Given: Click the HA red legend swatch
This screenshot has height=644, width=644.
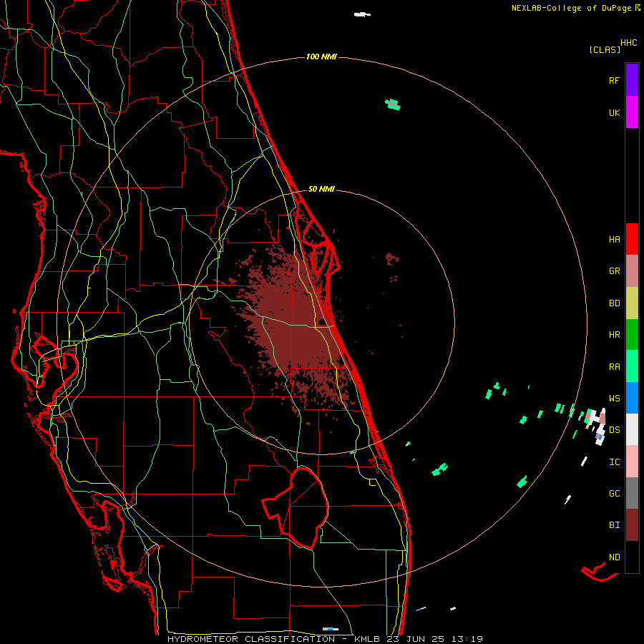Looking at the screenshot, I should tap(632, 239).
